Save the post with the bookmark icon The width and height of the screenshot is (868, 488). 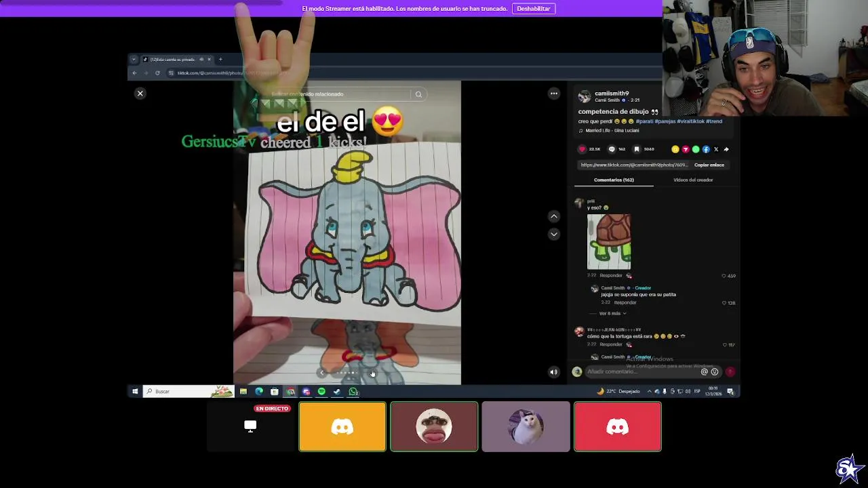(637, 149)
